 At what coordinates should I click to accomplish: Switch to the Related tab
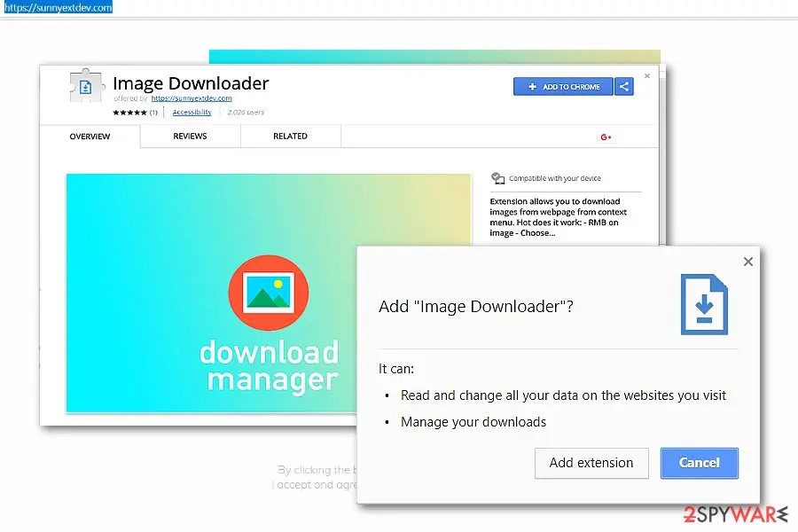tap(290, 136)
